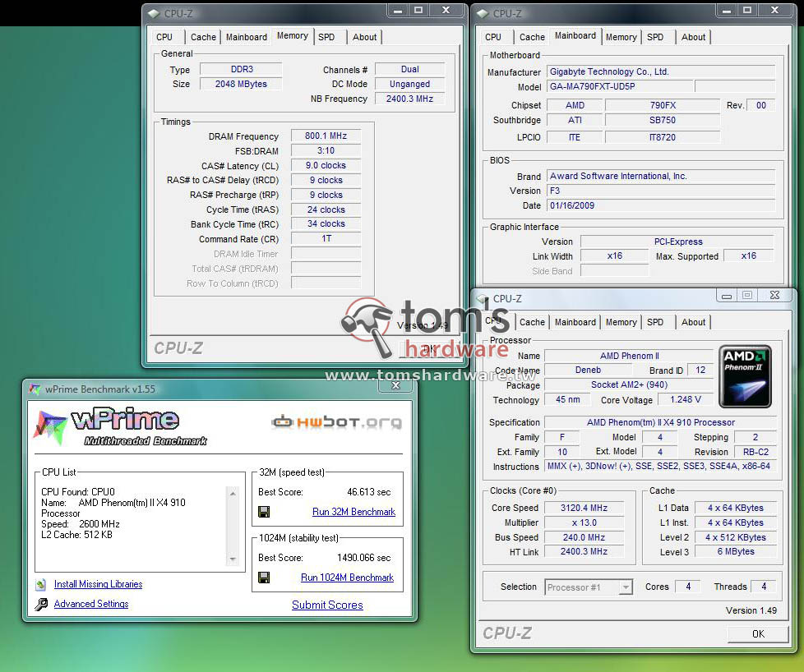Click BIOS date 01/16/2009 field
This screenshot has width=804, height=672.
(661, 205)
